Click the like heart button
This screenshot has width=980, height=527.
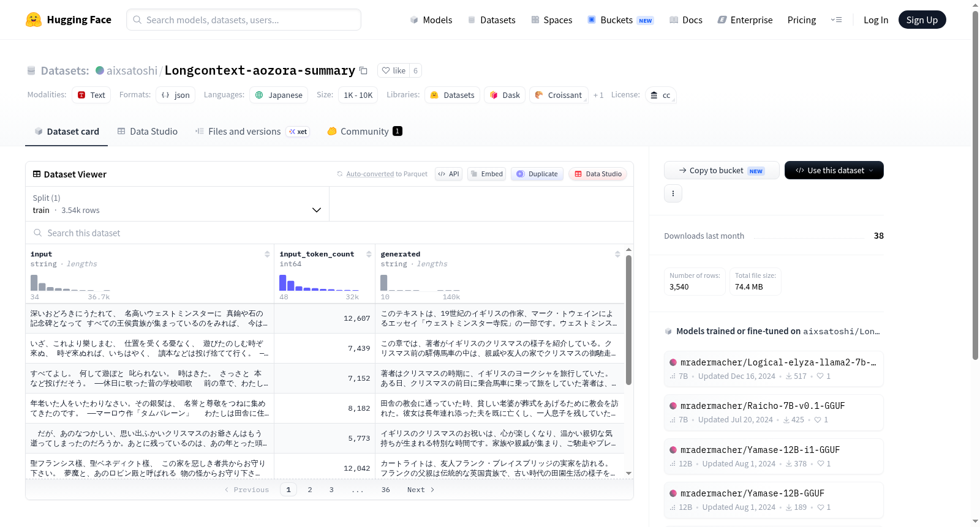[393, 70]
